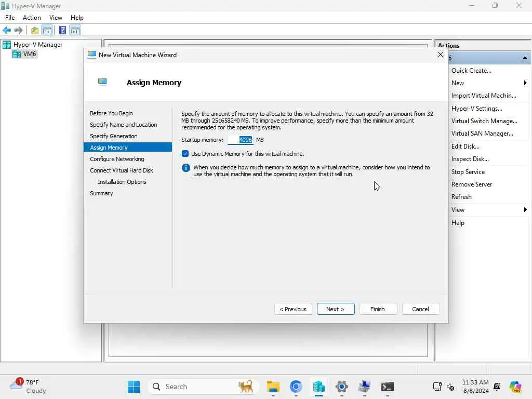This screenshot has height=399, width=532.
Task: Open the weather widget showing 78°F
Action: point(28,387)
